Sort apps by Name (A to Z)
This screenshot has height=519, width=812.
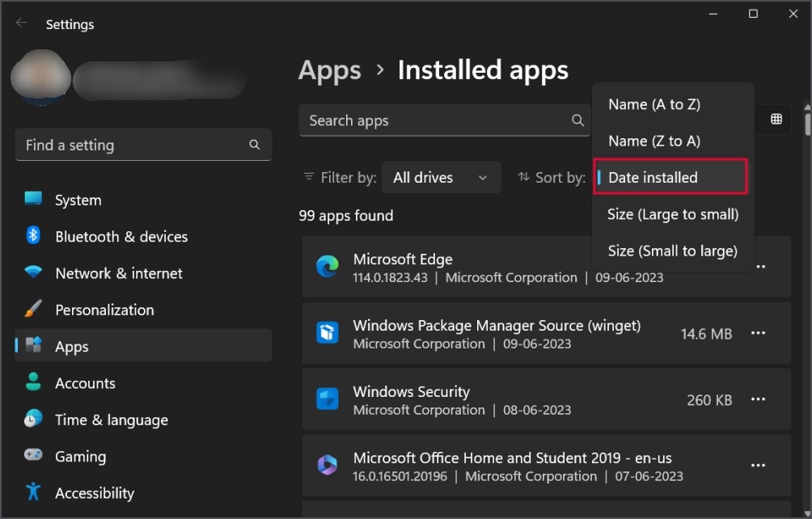672,104
